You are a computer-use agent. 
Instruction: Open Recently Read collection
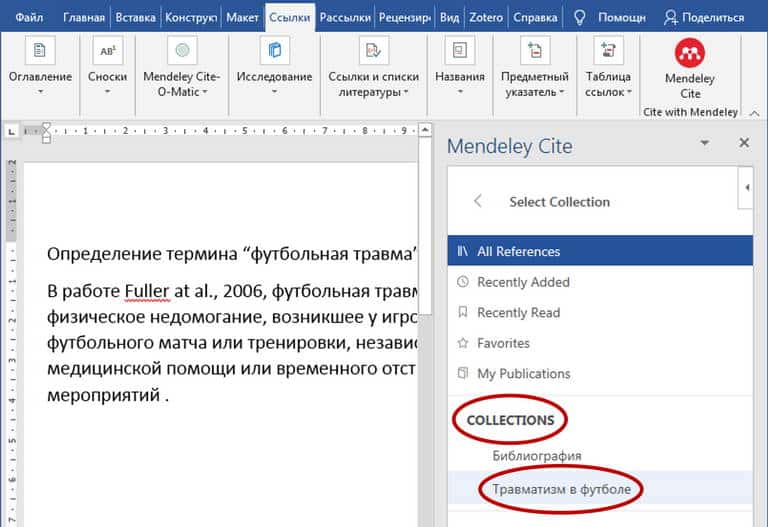pyautogui.click(x=600, y=312)
